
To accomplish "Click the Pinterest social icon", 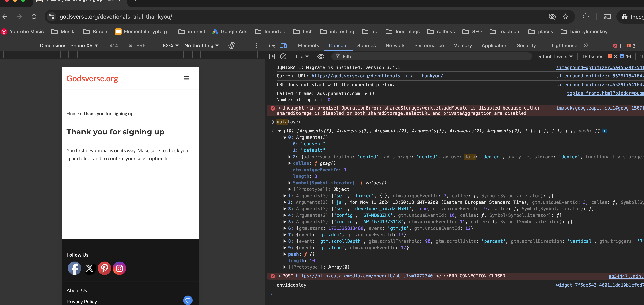I will coord(104,268).
